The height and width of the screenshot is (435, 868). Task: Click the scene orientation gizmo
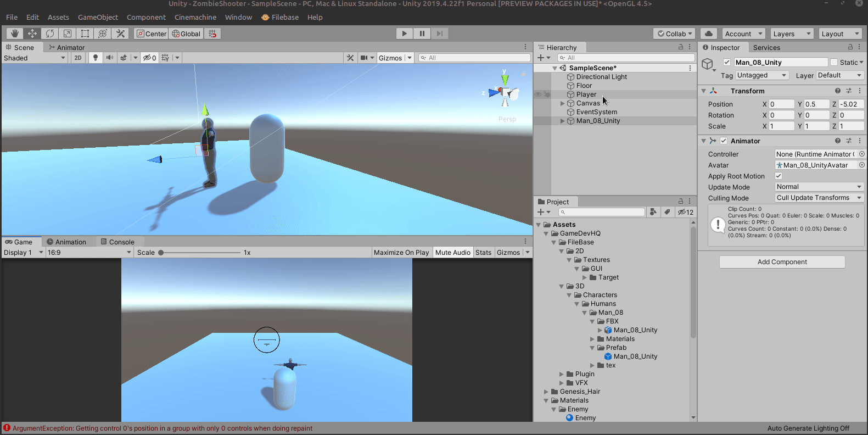pyautogui.click(x=505, y=92)
